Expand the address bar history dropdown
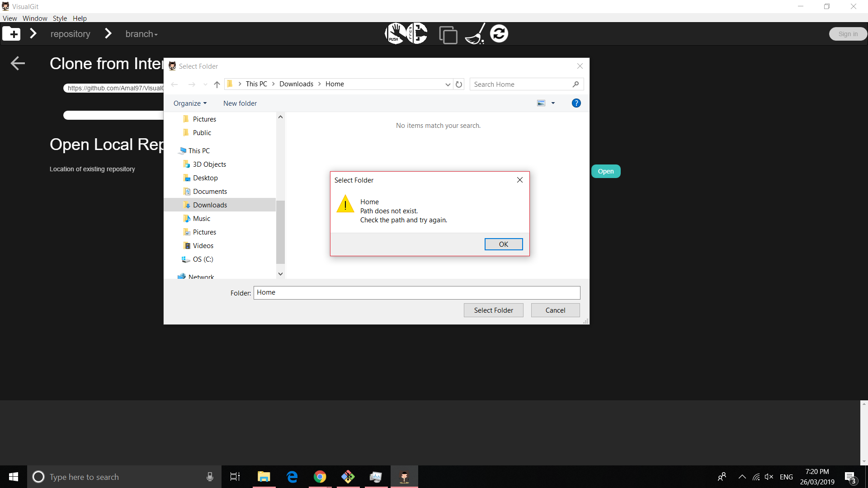Image resolution: width=868 pixels, height=488 pixels. click(448, 84)
